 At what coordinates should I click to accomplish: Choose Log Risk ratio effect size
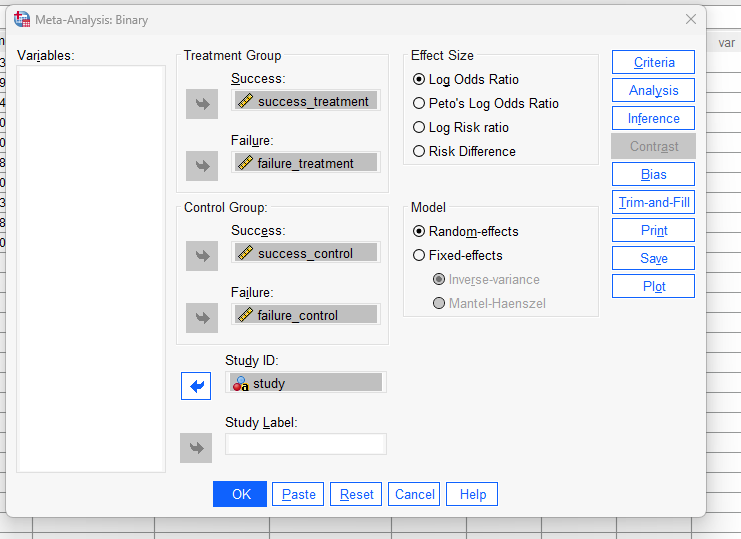[420, 128]
